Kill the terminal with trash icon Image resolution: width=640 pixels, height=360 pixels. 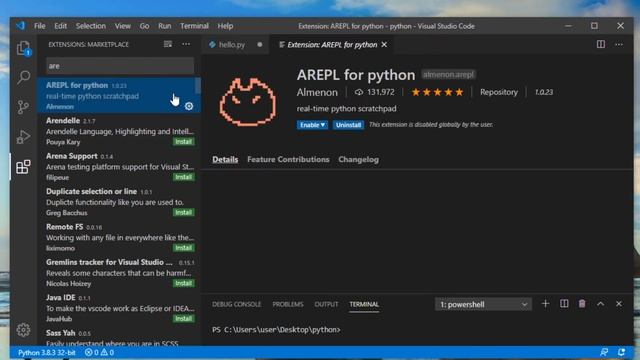coord(582,304)
